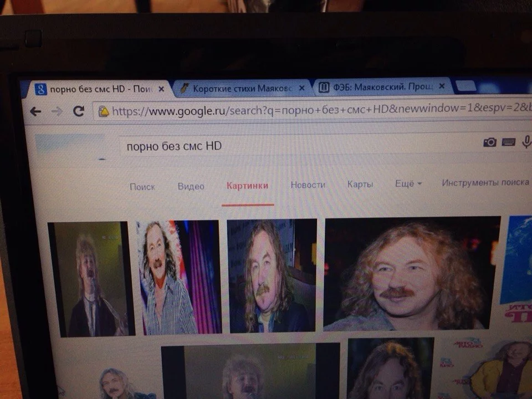Open first image of singer with microphone
This screenshot has width=532, height=399.
pos(91,279)
